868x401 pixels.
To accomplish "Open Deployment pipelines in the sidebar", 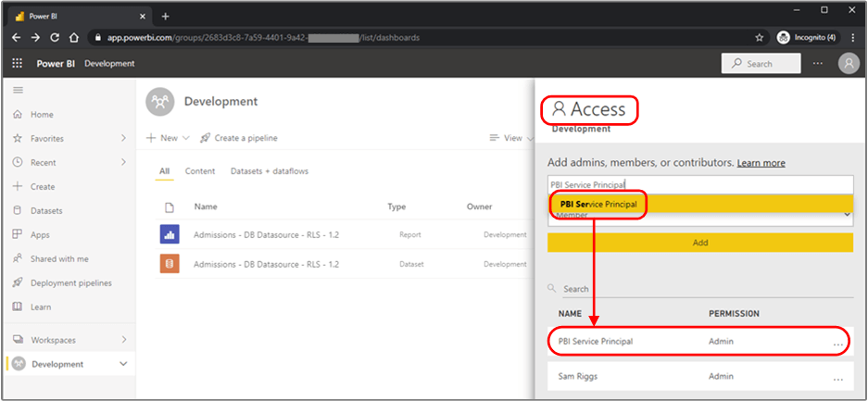I will tap(70, 282).
